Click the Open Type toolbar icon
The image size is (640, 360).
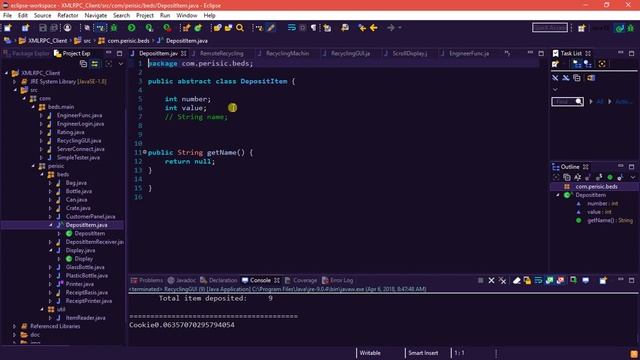217,28
